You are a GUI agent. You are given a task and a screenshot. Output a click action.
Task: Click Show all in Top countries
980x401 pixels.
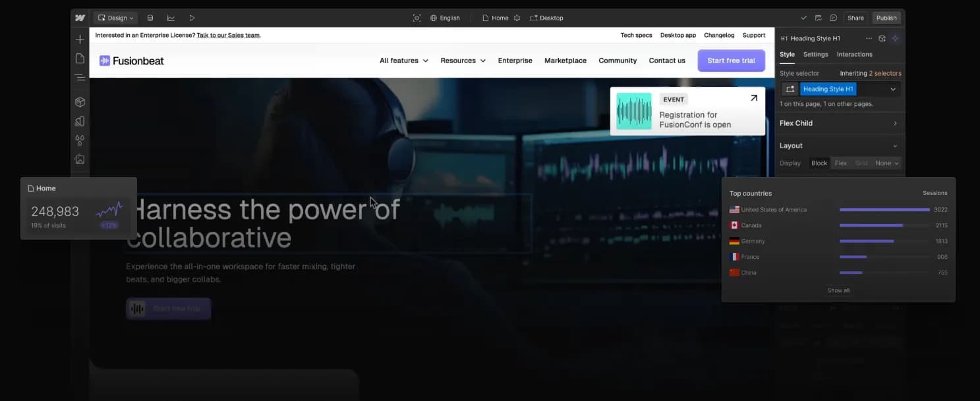click(838, 290)
